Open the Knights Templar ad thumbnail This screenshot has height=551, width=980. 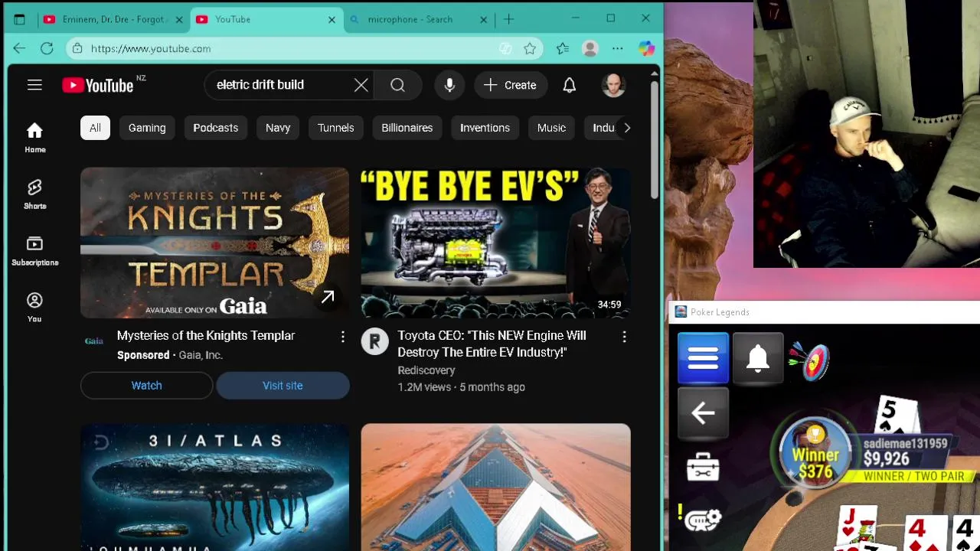214,243
